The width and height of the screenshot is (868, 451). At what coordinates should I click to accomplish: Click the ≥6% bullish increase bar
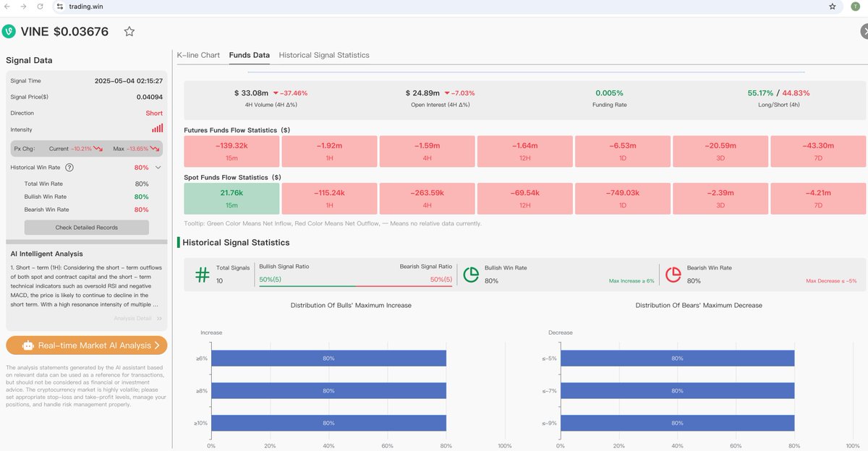328,358
